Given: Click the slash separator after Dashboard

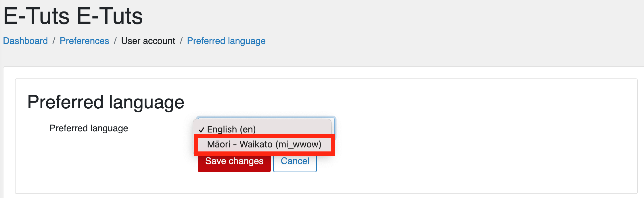Looking at the screenshot, I should pyautogui.click(x=54, y=41).
